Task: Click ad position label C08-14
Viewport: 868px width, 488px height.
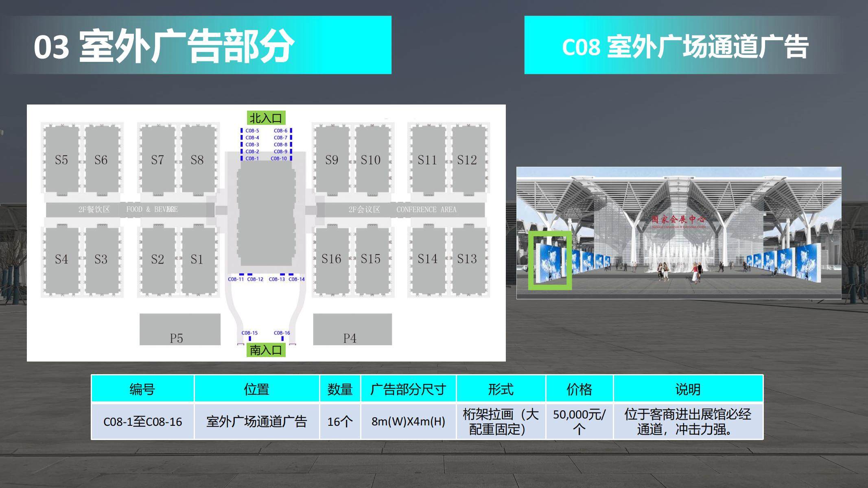Action: 297,279
